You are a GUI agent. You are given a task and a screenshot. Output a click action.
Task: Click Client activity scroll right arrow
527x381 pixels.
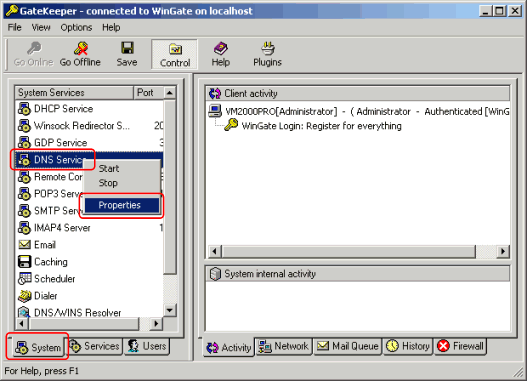(x=503, y=251)
